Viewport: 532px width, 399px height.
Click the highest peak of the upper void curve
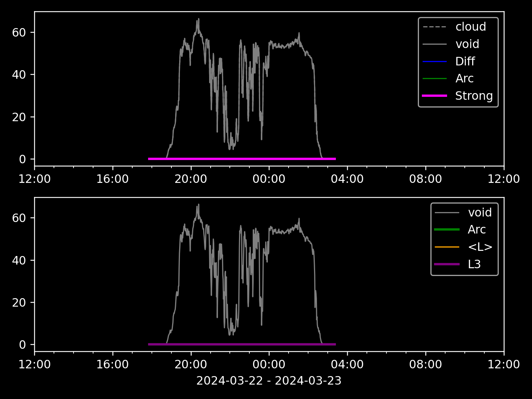click(x=198, y=19)
